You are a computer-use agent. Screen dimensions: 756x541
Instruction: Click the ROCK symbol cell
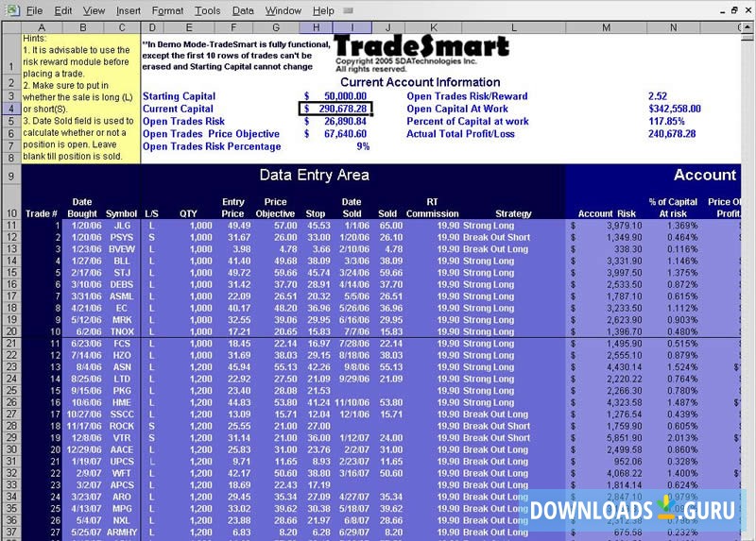(122, 426)
